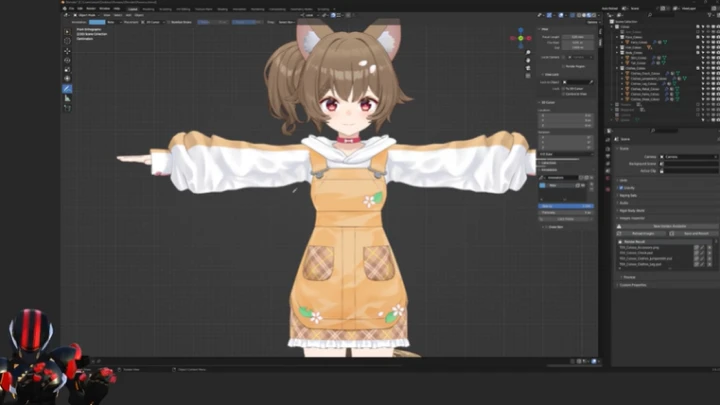Select the Transform tool
Viewport: 720px width, 405px height.
coord(68,79)
